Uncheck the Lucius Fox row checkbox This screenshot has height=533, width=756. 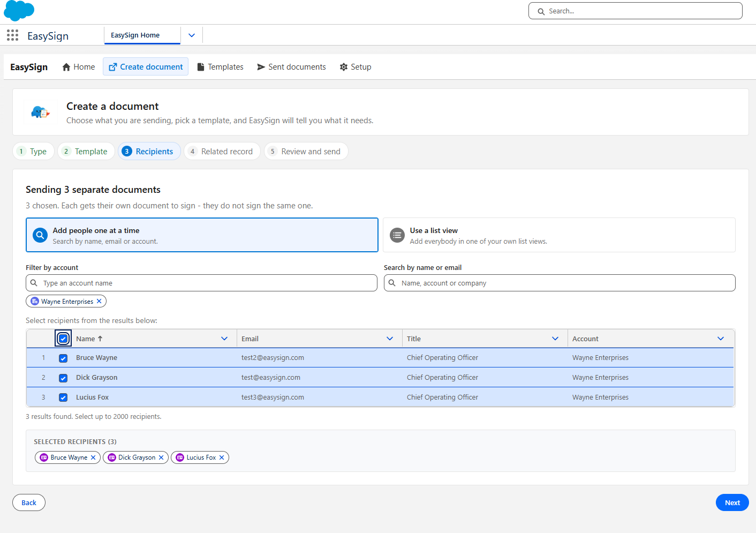click(63, 397)
